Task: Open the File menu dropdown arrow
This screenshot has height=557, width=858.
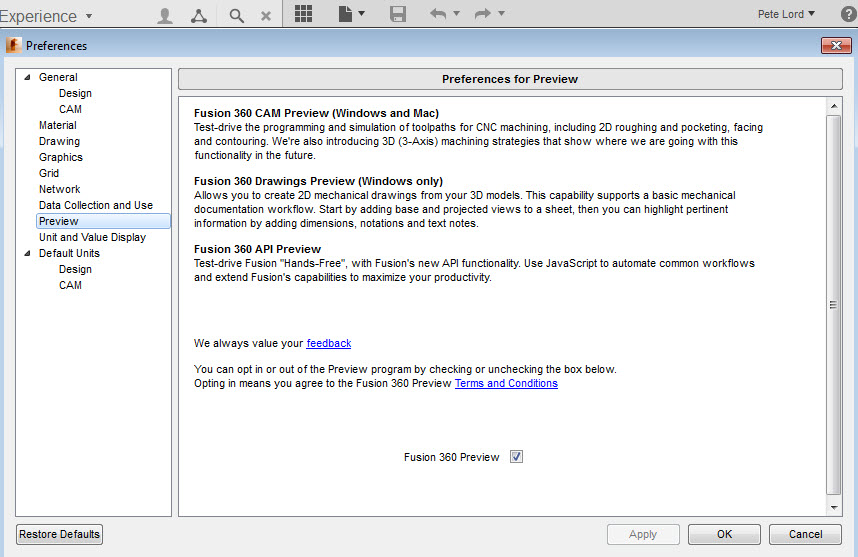Action: pyautogui.click(x=361, y=14)
